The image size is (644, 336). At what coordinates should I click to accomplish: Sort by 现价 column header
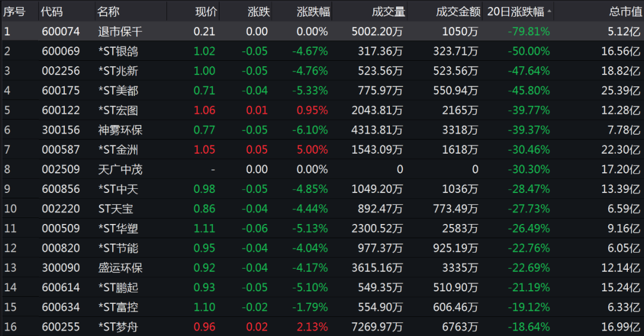tap(206, 11)
